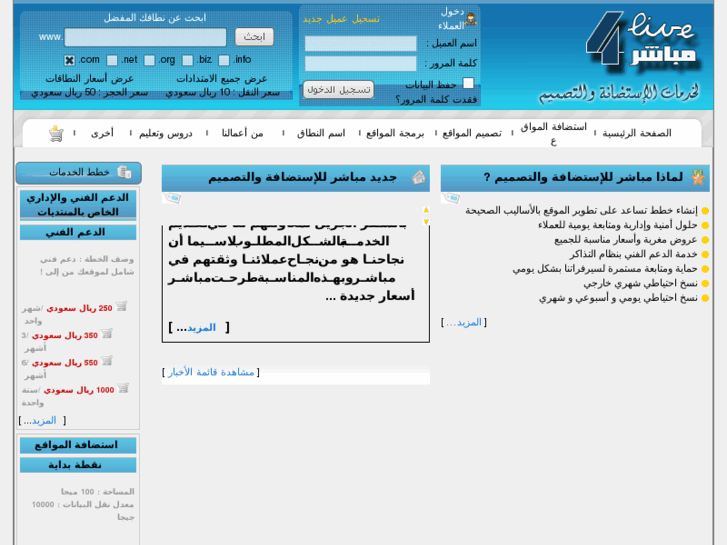
Task: Open دروس وتعليم menu item
Action: click(x=166, y=134)
